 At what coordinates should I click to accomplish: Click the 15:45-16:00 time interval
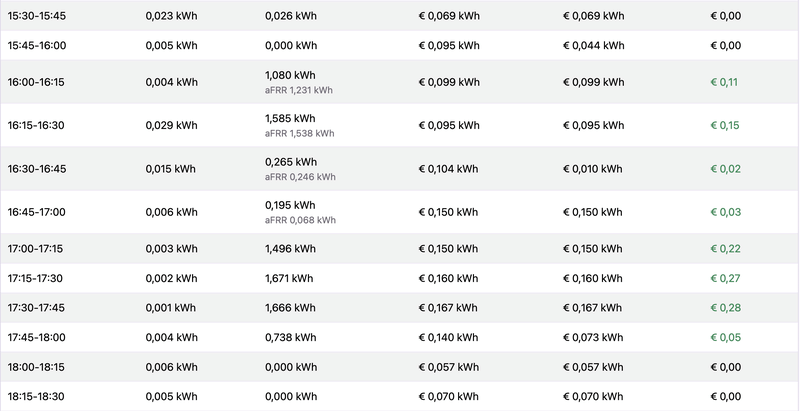pyautogui.click(x=37, y=45)
